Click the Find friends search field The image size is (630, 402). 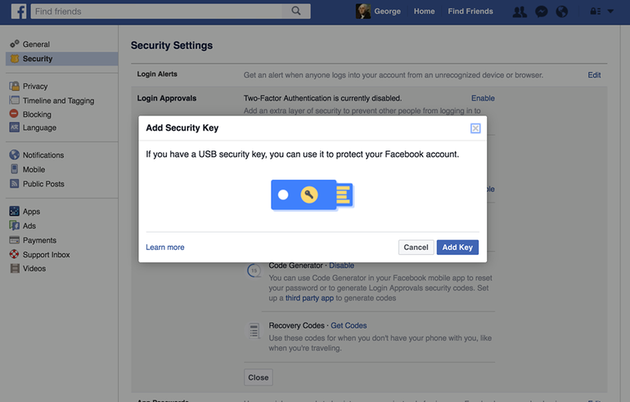157,11
